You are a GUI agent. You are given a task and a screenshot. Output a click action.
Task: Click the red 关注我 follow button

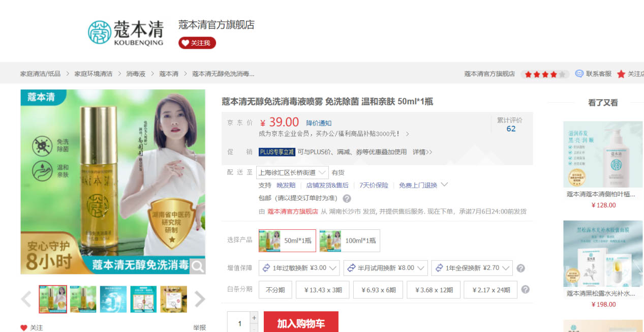pyautogui.click(x=197, y=43)
